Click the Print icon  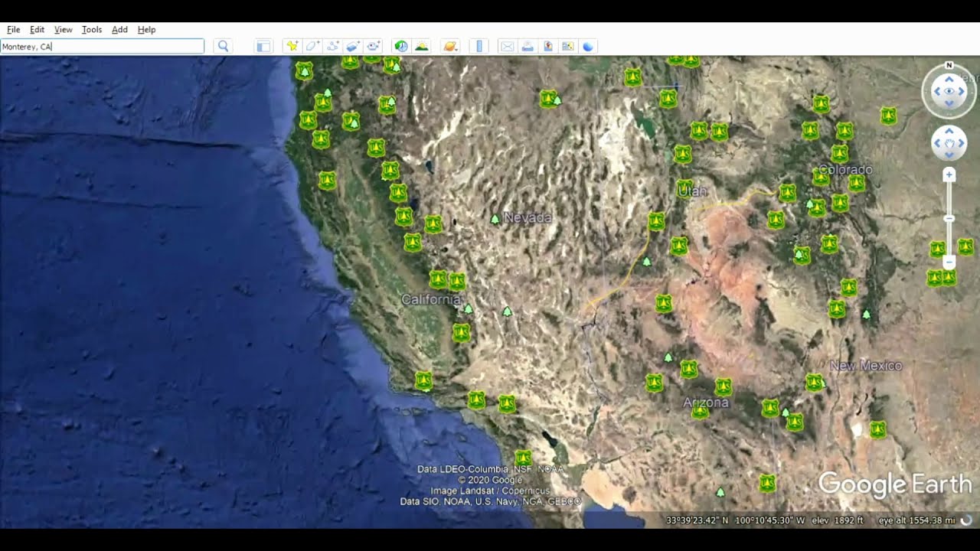point(528,47)
